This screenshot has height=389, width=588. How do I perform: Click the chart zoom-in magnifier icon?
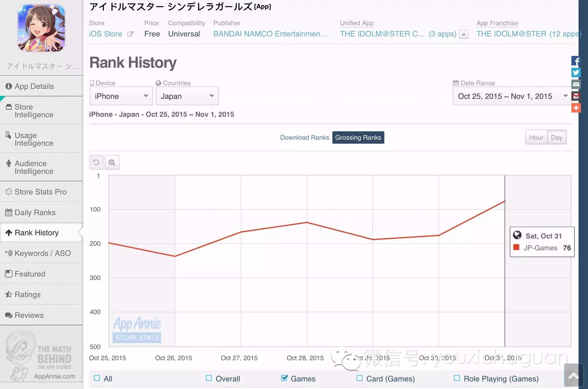[112, 162]
